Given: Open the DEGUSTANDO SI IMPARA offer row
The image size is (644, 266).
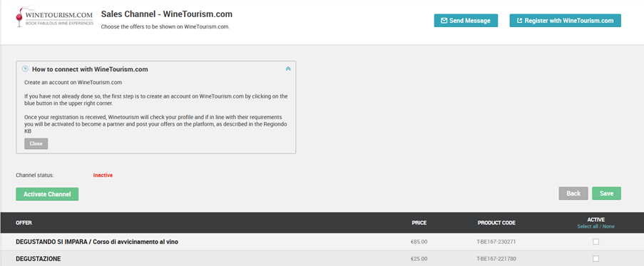Looking at the screenshot, I should point(322,242).
